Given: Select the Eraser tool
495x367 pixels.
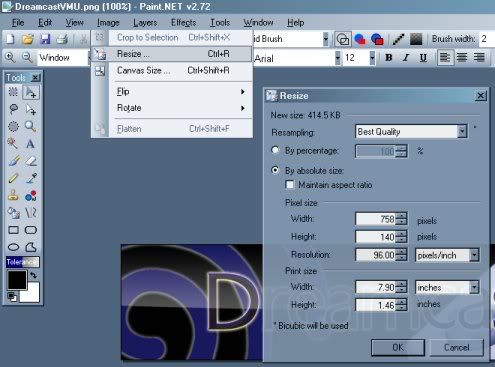Looking at the screenshot, I should pyautogui.click(x=31, y=161).
